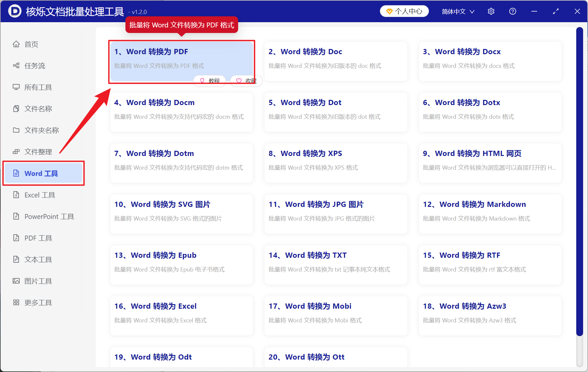Click the 任务流 workflow icon
The height and width of the screenshot is (372, 588).
coord(16,66)
